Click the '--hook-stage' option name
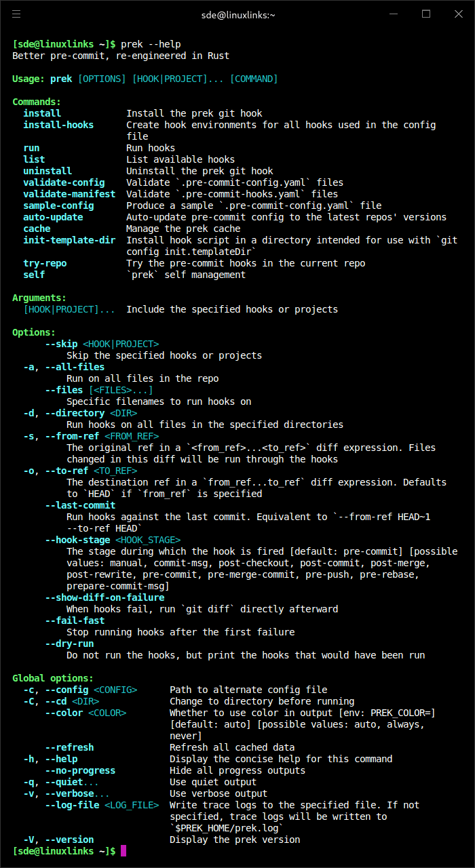This screenshot has height=868, width=475. pos(77,540)
